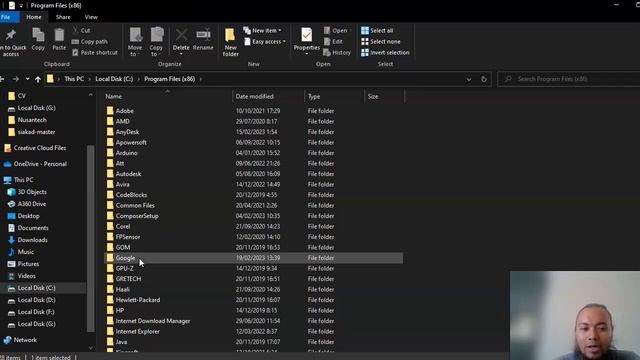Image resolution: width=640 pixels, height=360 pixels.
Task: Select Desktop in sidebar
Action: tap(28, 216)
